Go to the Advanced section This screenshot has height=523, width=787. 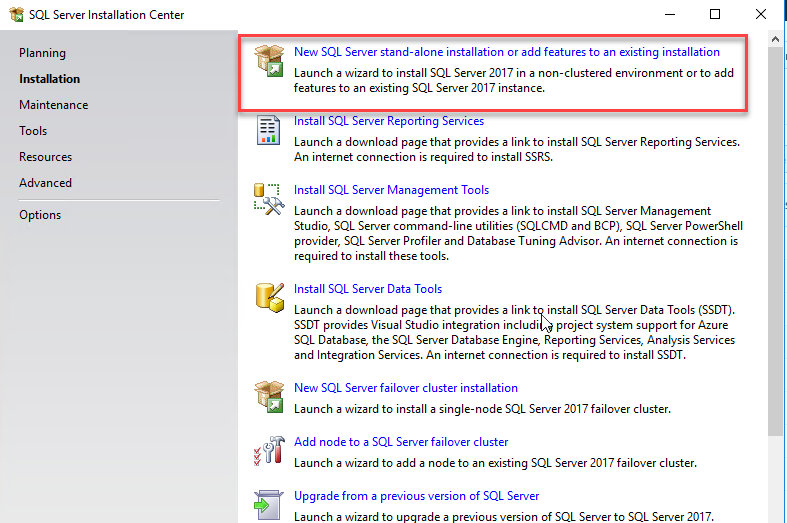(46, 183)
